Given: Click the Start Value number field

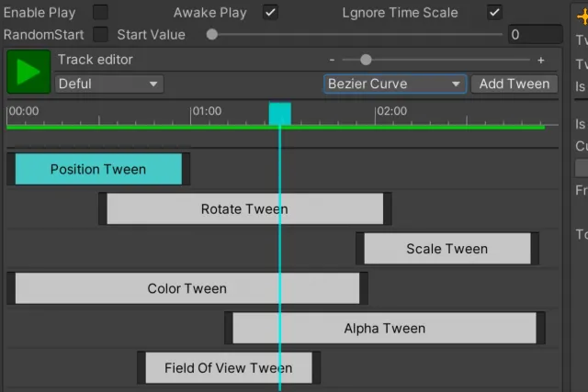Looking at the screenshot, I should tap(536, 35).
